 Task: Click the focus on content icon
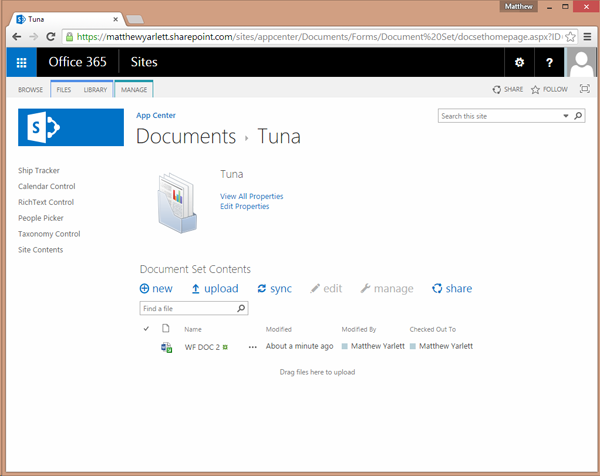click(x=584, y=89)
